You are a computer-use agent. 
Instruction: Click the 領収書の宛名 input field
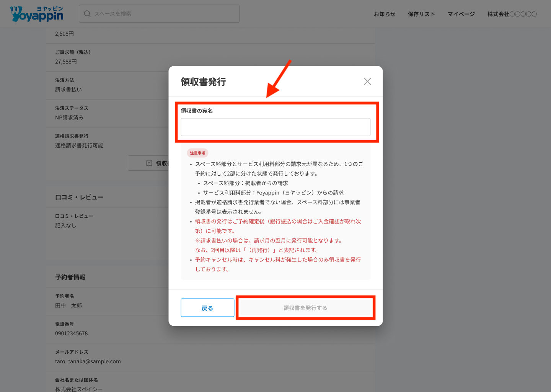coord(275,127)
